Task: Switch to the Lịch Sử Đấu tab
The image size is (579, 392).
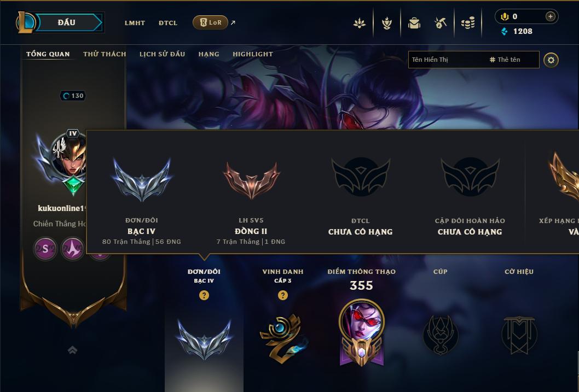Action: pyautogui.click(x=162, y=54)
